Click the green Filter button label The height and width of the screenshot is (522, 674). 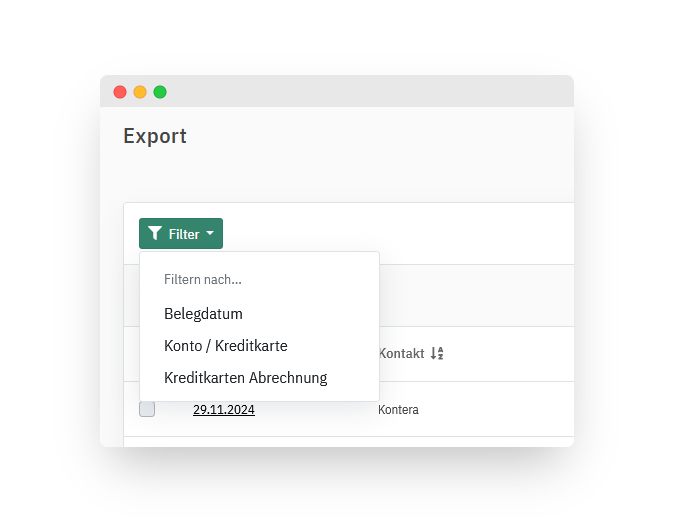click(184, 234)
